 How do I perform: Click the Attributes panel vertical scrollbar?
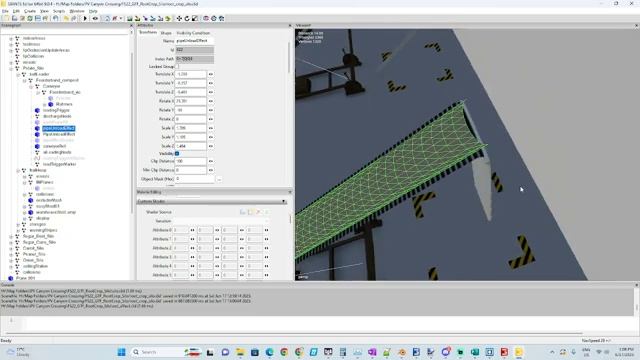click(290, 57)
